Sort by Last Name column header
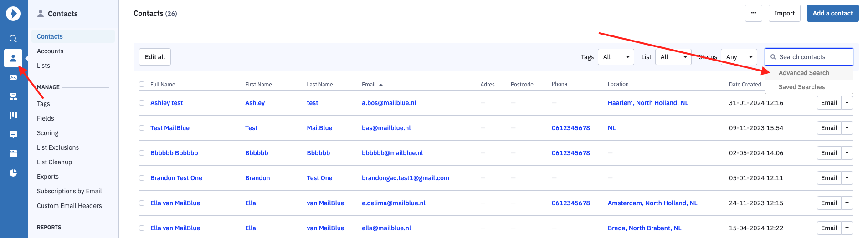This screenshot has height=238, width=868. tap(320, 85)
